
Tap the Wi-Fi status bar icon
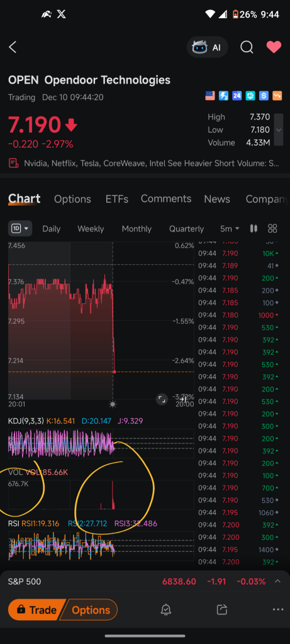click(x=210, y=14)
